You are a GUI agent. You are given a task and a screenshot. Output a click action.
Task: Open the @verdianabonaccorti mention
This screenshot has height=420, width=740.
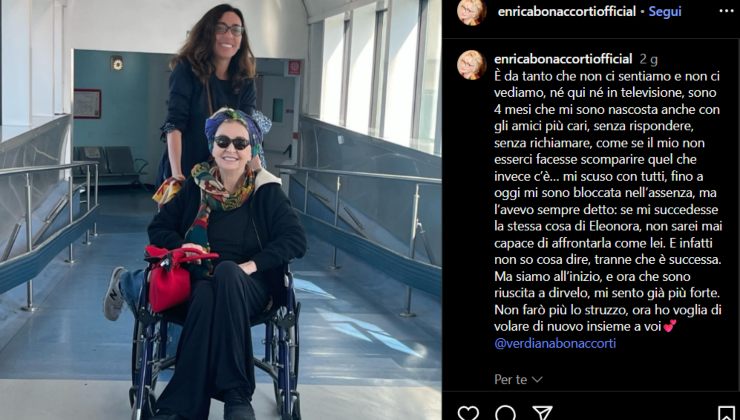[x=555, y=344]
